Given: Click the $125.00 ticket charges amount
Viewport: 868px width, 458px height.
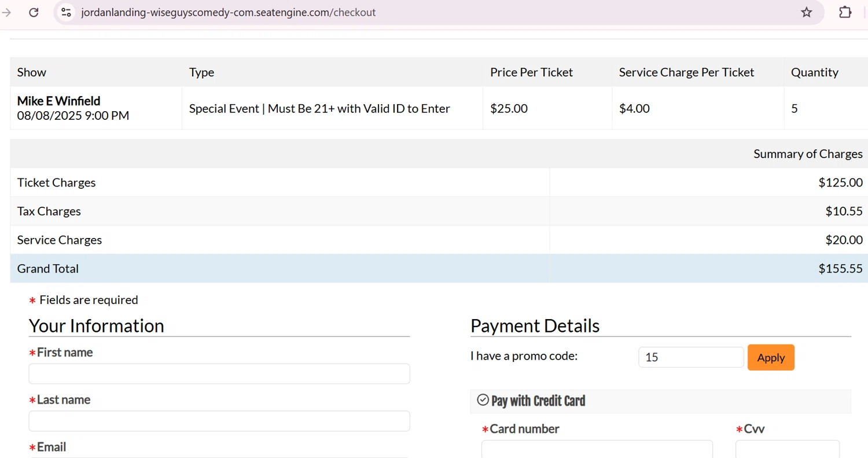Looking at the screenshot, I should (840, 182).
